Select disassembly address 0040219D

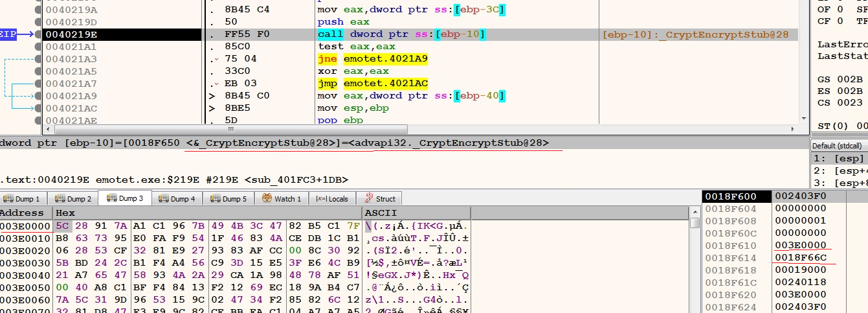click(x=71, y=22)
